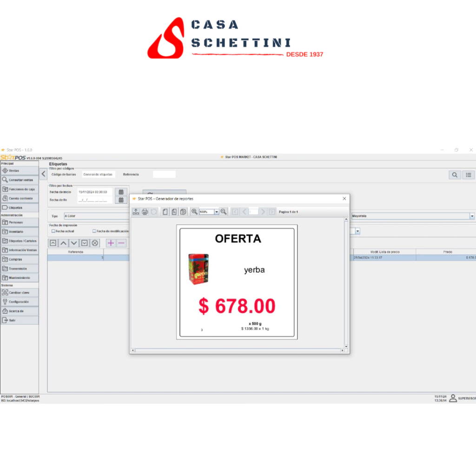Open Cuenta corriente in the sidebar
Image resolution: width=476 pixels, height=476 pixels.
[x=20, y=198]
